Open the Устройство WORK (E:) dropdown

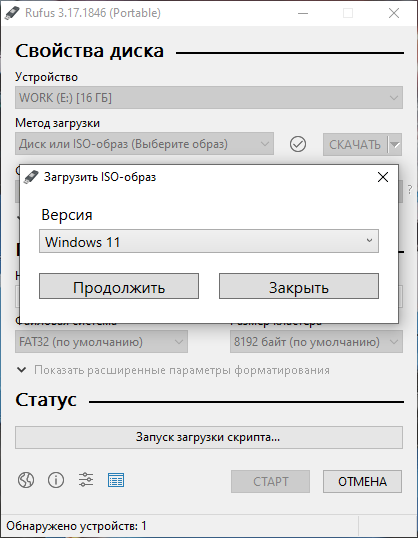click(x=209, y=98)
